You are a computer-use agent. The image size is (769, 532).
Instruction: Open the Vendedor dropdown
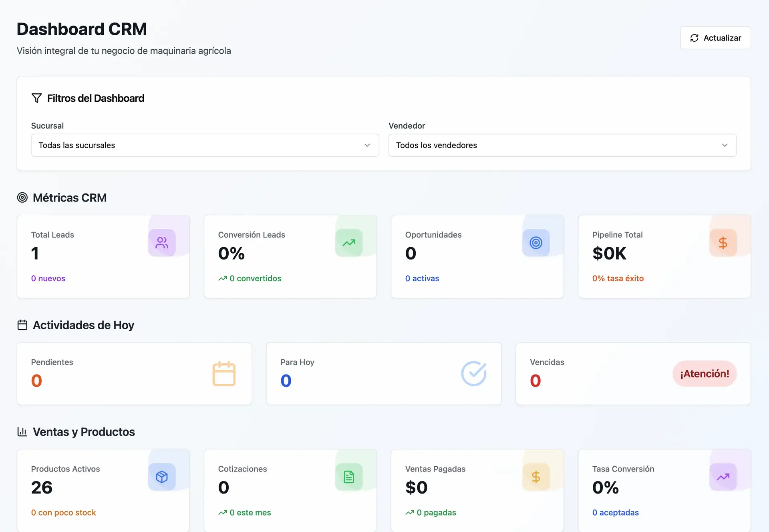point(562,145)
